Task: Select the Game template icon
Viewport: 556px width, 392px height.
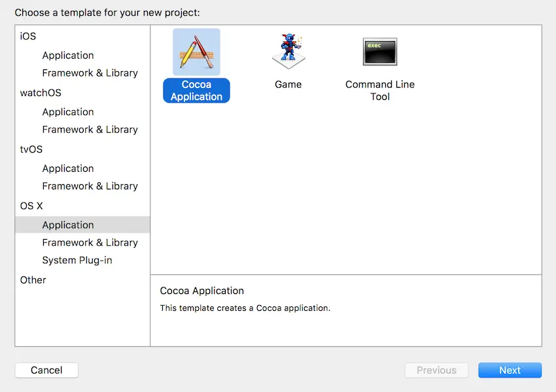Action: [x=288, y=52]
